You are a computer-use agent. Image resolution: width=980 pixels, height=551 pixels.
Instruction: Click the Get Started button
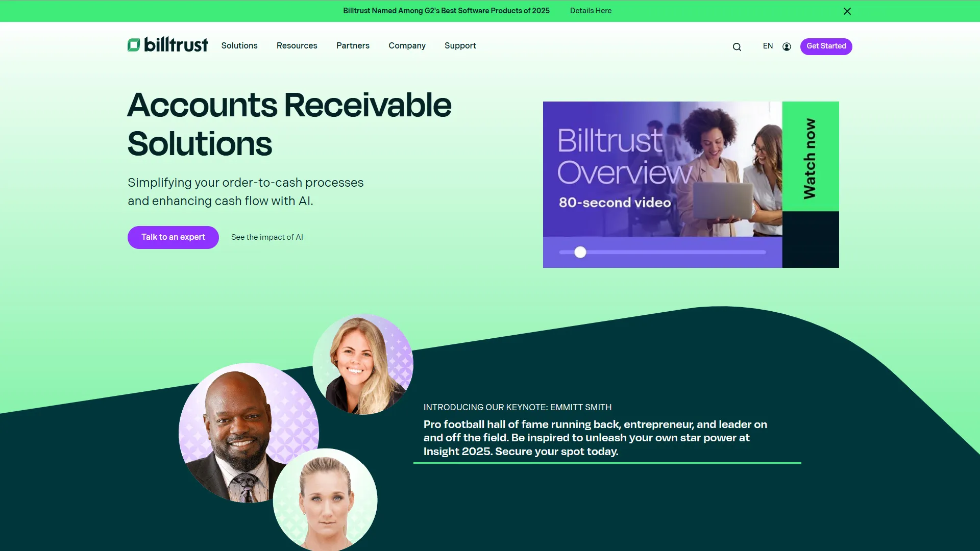[x=826, y=46]
